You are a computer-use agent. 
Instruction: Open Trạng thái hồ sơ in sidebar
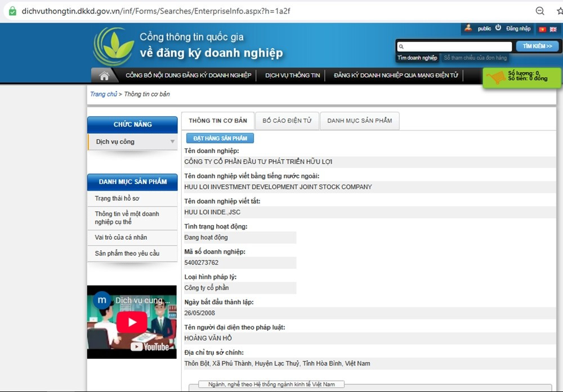[117, 199]
